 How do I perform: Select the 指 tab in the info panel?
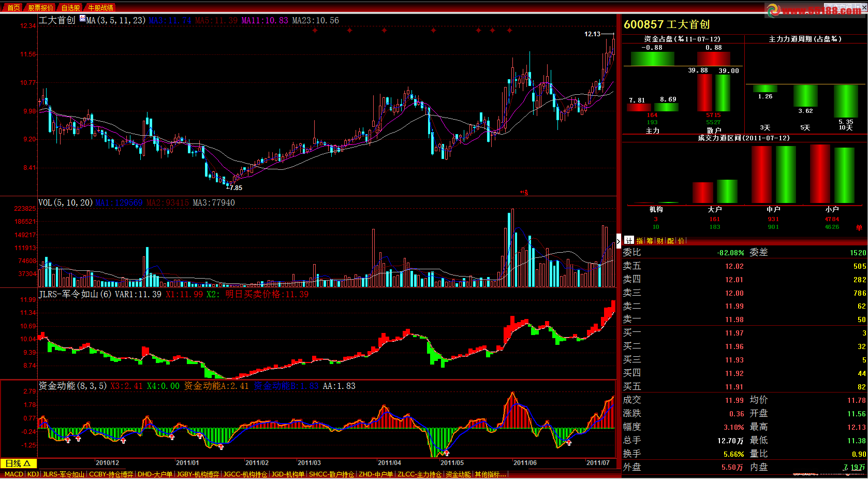pos(640,241)
